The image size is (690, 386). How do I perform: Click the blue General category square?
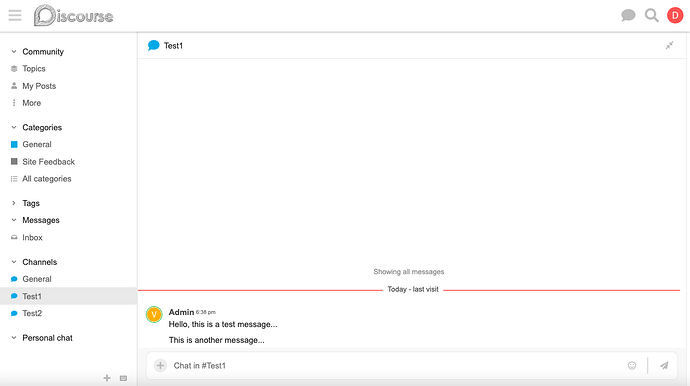tap(14, 144)
